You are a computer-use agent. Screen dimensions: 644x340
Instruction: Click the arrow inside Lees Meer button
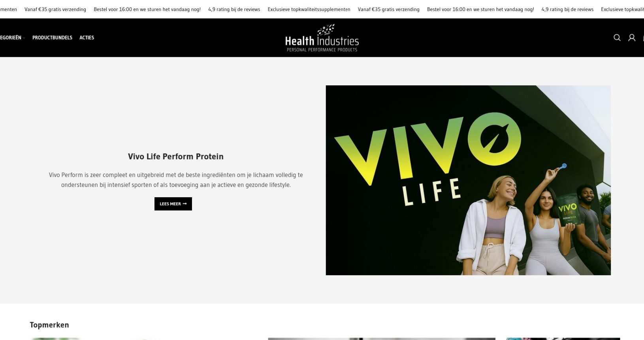[x=185, y=204]
